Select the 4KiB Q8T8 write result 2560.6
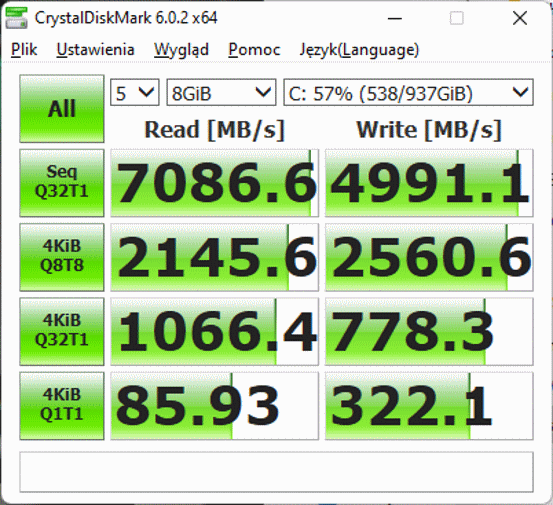This screenshot has width=553, height=505. [429, 257]
